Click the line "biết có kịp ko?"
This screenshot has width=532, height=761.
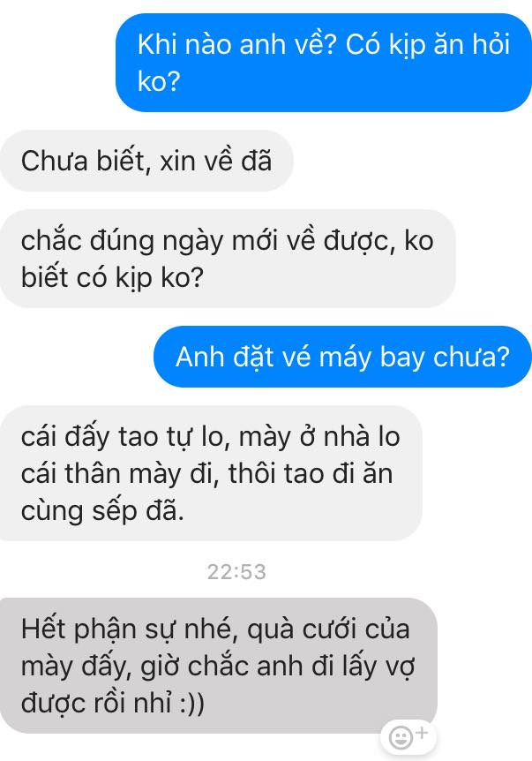click(x=112, y=277)
